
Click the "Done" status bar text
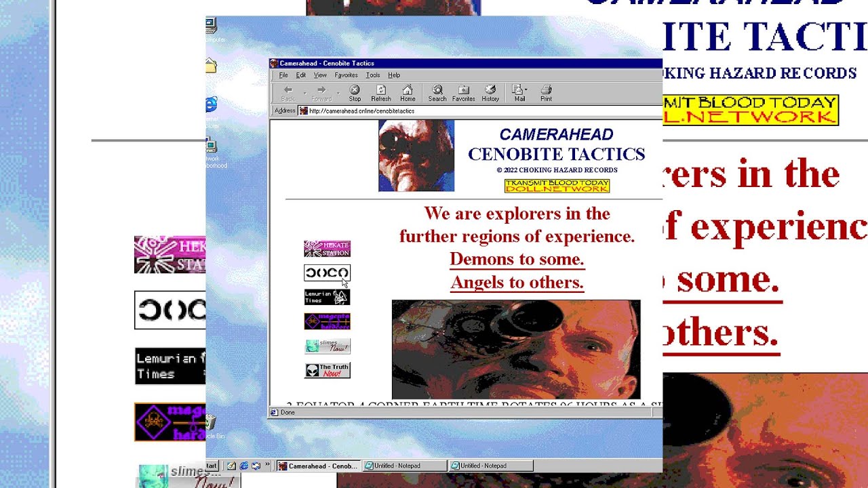[288, 412]
